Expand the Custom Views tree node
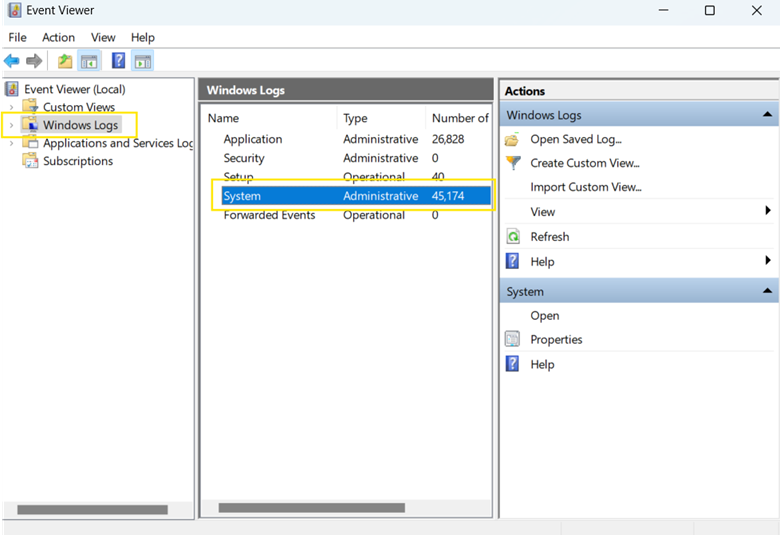 [11, 107]
